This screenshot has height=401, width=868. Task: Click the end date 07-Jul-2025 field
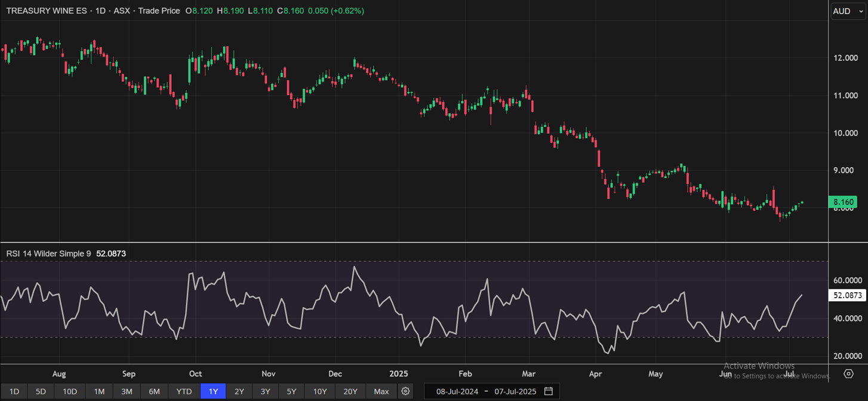[515, 391]
